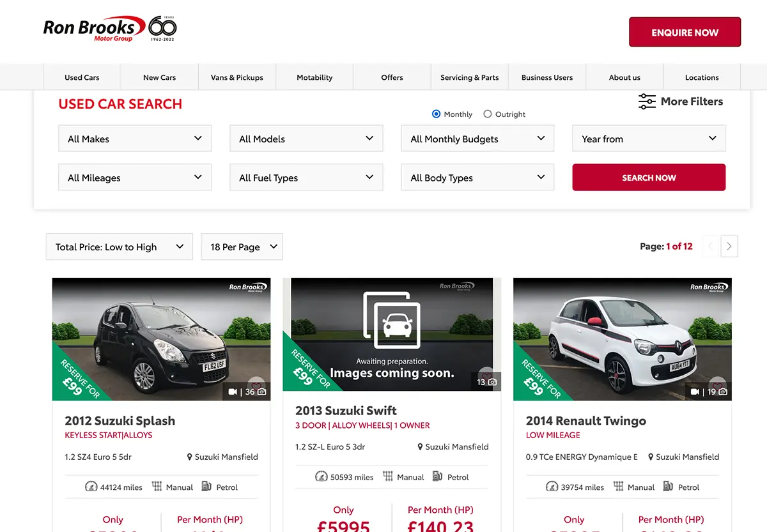Select the Outright pricing radio button
This screenshot has width=767, height=532.
(x=488, y=114)
